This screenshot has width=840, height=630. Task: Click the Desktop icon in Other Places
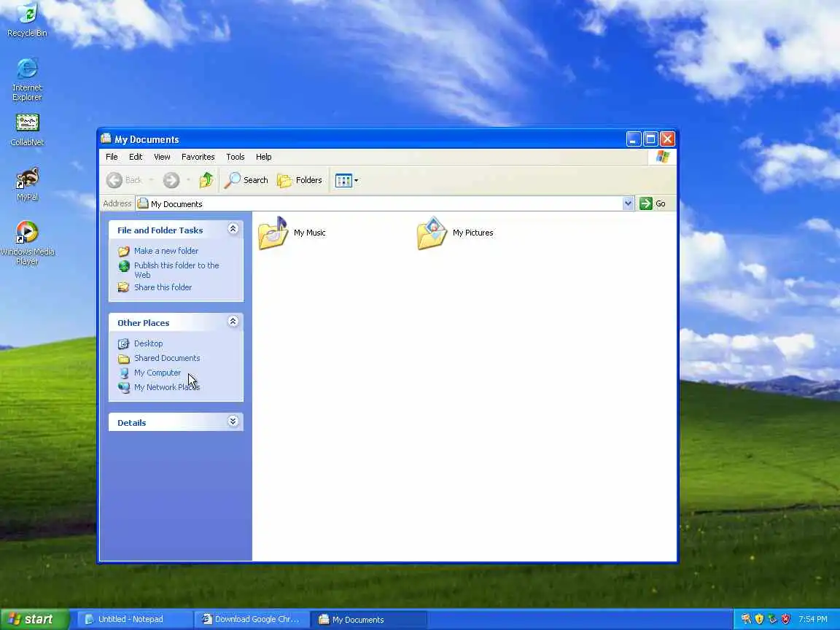click(124, 343)
